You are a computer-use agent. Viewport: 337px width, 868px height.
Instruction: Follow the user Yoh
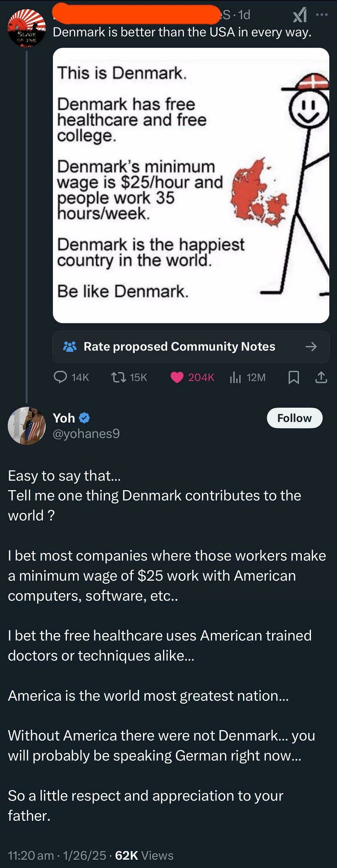tap(294, 418)
